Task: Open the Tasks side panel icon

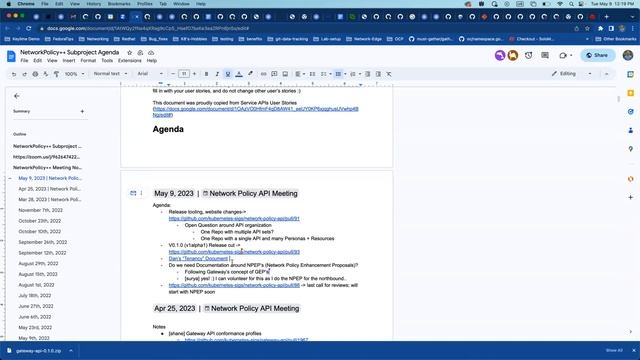Action: (x=631, y=112)
